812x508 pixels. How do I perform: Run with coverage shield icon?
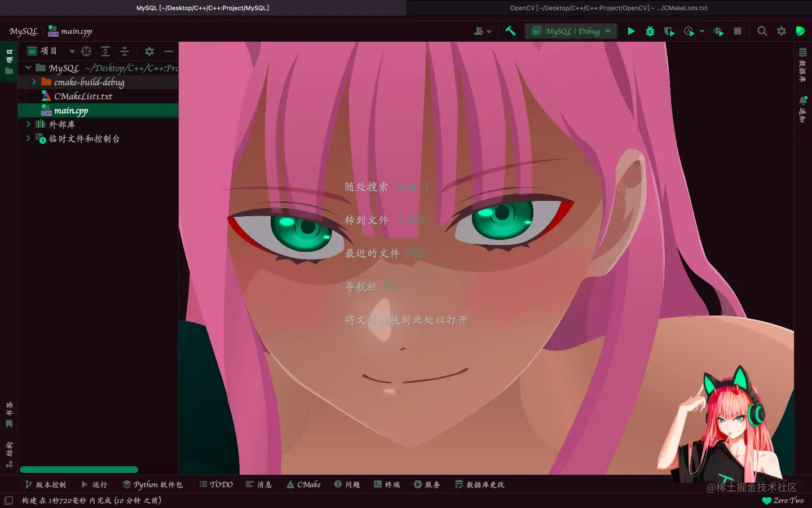coord(669,32)
